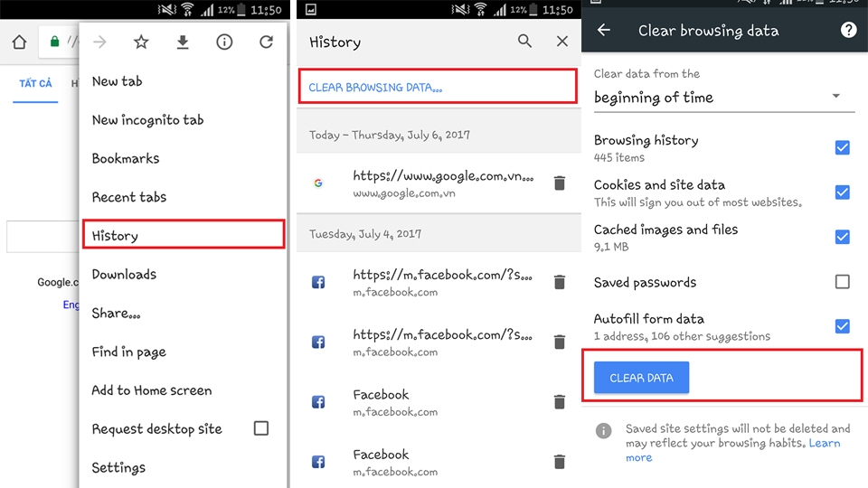Tap the Google search box on the page
The width and height of the screenshot is (868, 488).
pyautogui.click(x=42, y=236)
